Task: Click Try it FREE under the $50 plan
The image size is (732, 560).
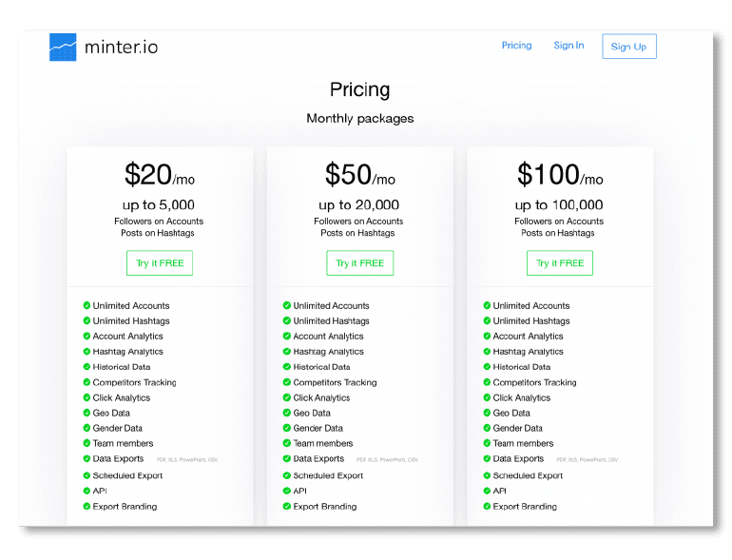Action: tap(360, 263)
